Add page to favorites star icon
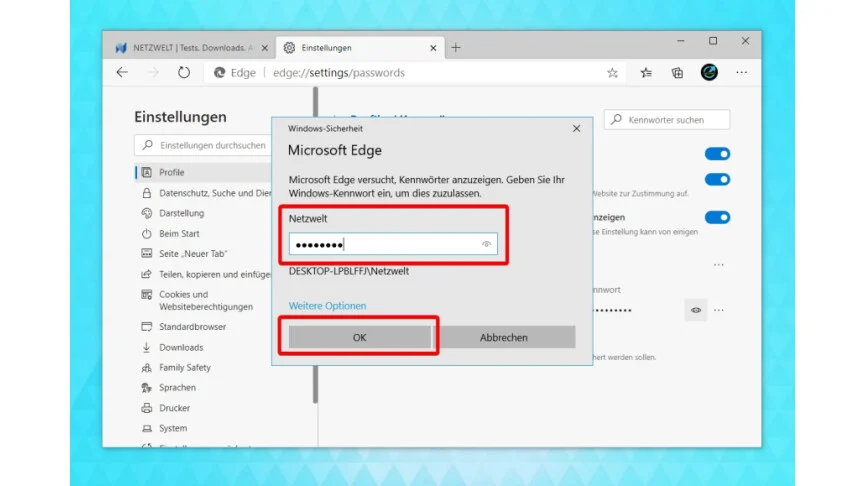The height and width of the screenshot is (486, 864). (x=612, y=73)
